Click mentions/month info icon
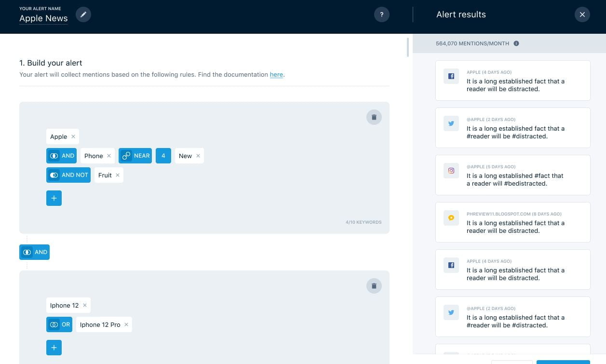Image resolution: width=606 pixels, height=364 pixels. tap(516, 43)
